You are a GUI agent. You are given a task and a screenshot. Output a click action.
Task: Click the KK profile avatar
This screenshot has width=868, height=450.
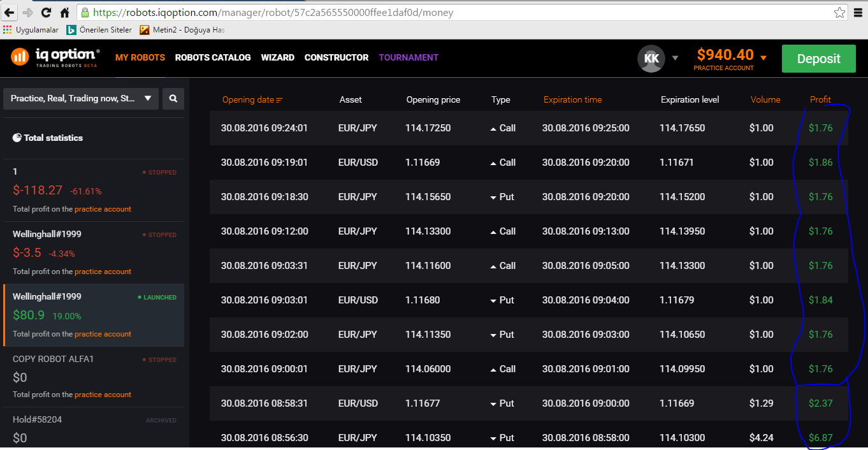(651, 58)
